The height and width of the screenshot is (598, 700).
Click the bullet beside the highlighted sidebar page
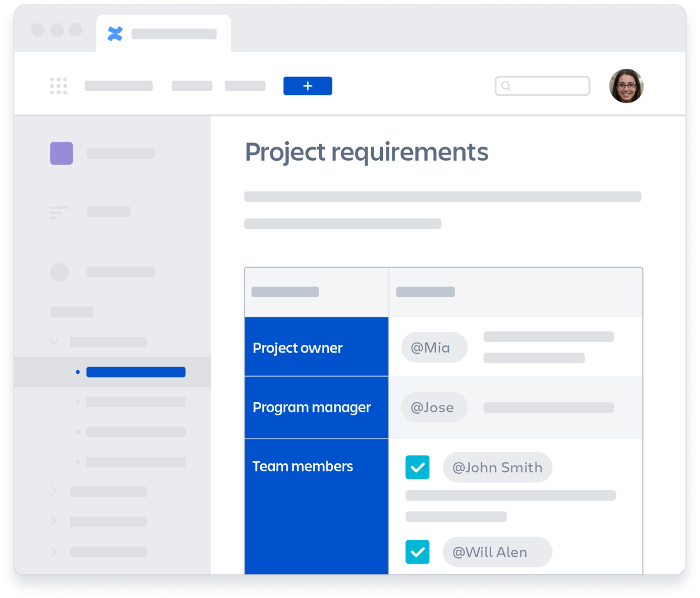click(77, 372)
